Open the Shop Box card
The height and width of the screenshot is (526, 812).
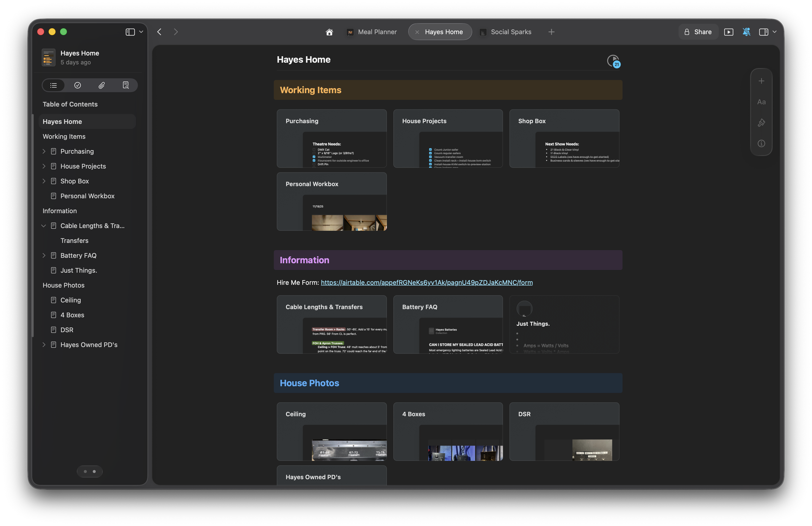tap(564, 139)
